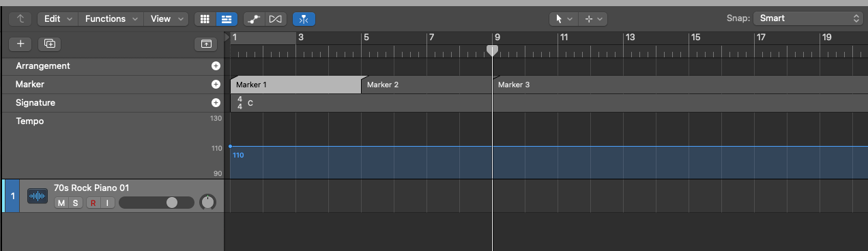Viewport: 868px width, 251px height.
Task: Click the 130 tempo scale value
Action: coord(216,119)
